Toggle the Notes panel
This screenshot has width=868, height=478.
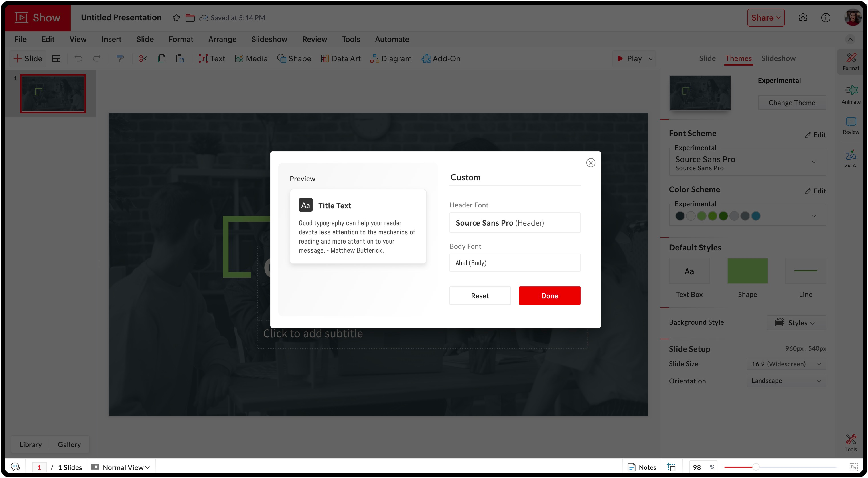point(642,467)
